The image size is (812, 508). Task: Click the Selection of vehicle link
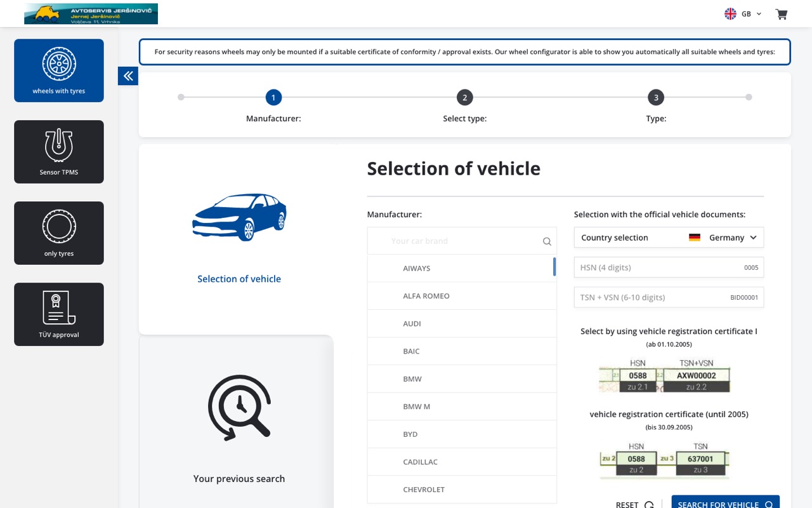pos(239,279)
